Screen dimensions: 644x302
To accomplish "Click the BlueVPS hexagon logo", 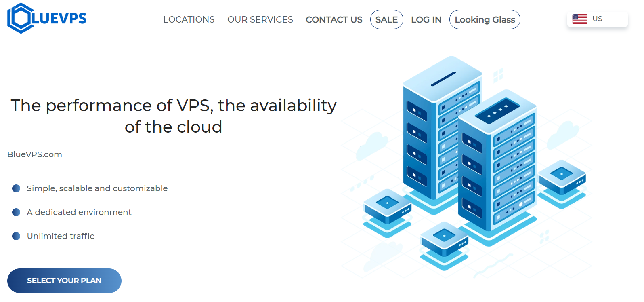I will click(20, 18).
